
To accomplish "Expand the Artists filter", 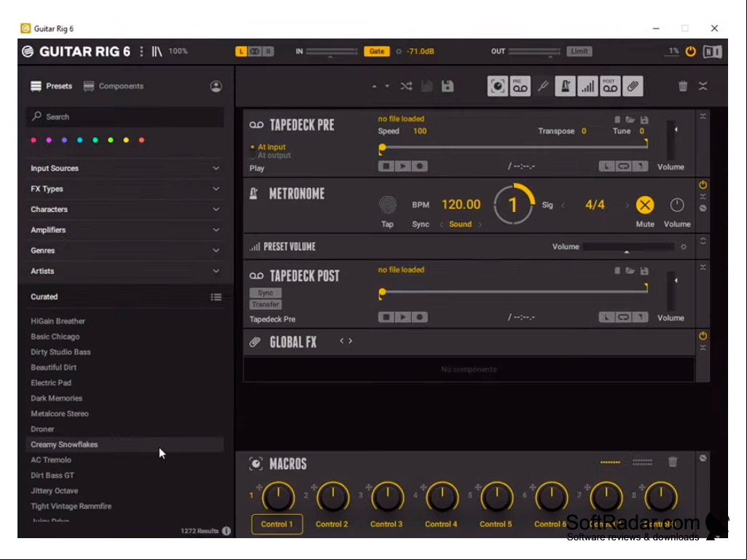I will (x=125, y=271).
